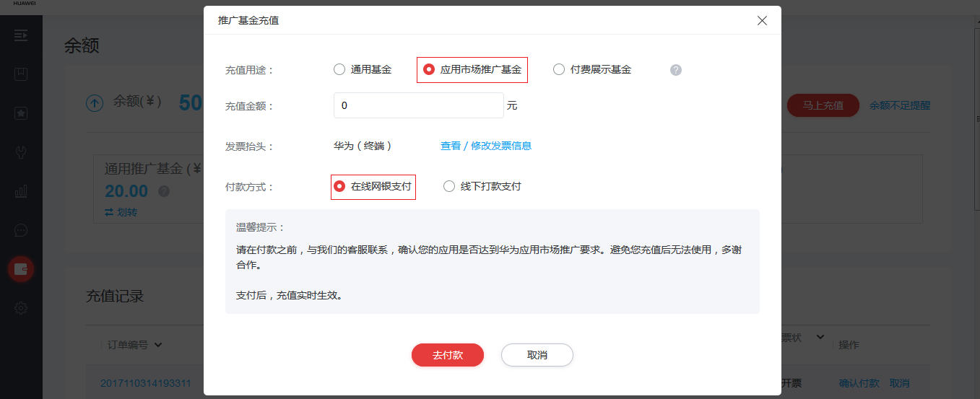Click the 马上充值 button behind the dialog

tap(823, 105)
